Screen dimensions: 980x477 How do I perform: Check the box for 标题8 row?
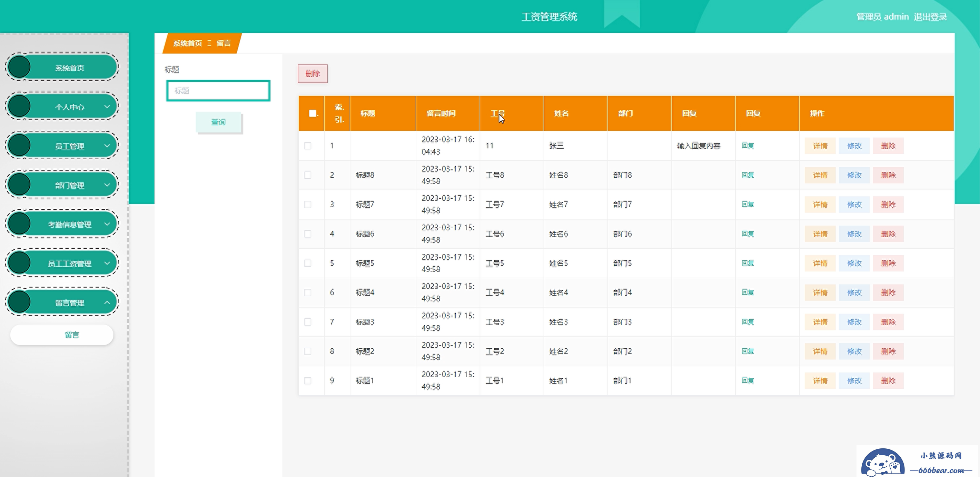tap(308, 175)
